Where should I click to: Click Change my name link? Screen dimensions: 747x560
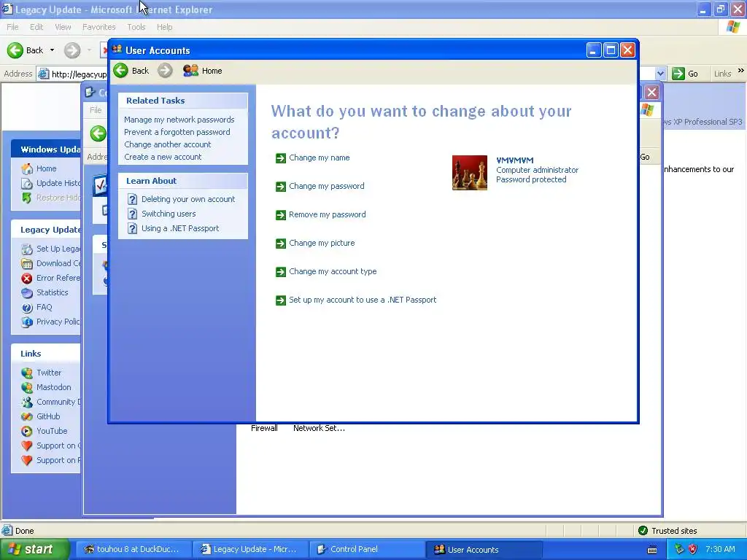coord(320,157)
